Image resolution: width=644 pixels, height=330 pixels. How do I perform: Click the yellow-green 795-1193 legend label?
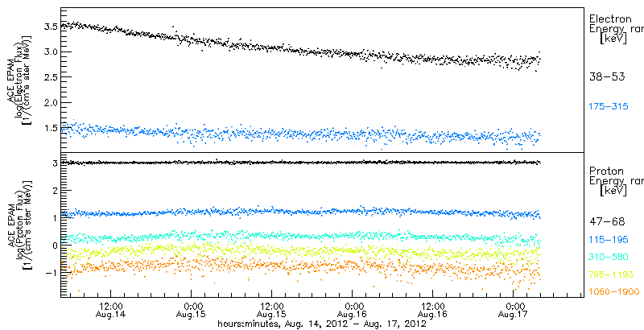click(x=611, y=274)
